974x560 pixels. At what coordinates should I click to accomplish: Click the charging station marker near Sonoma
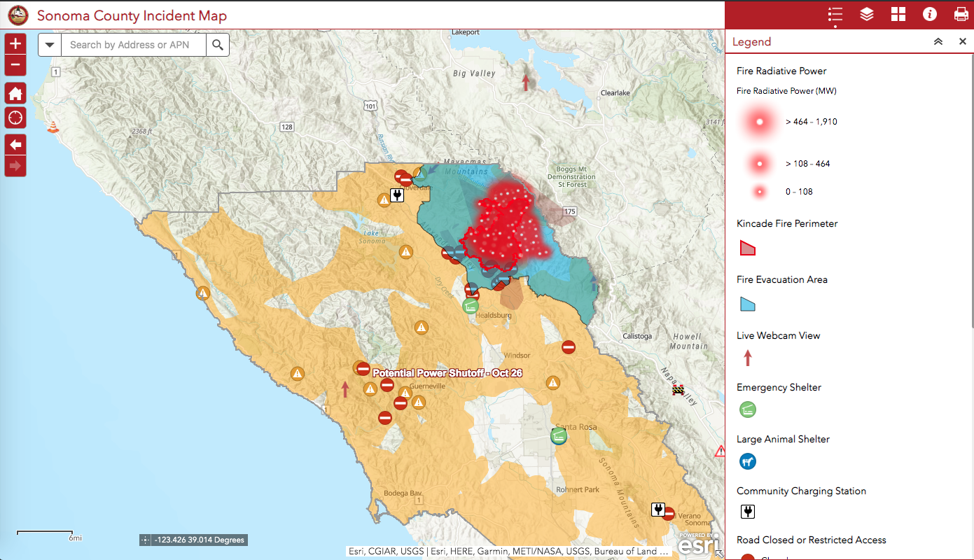(658, 509)
